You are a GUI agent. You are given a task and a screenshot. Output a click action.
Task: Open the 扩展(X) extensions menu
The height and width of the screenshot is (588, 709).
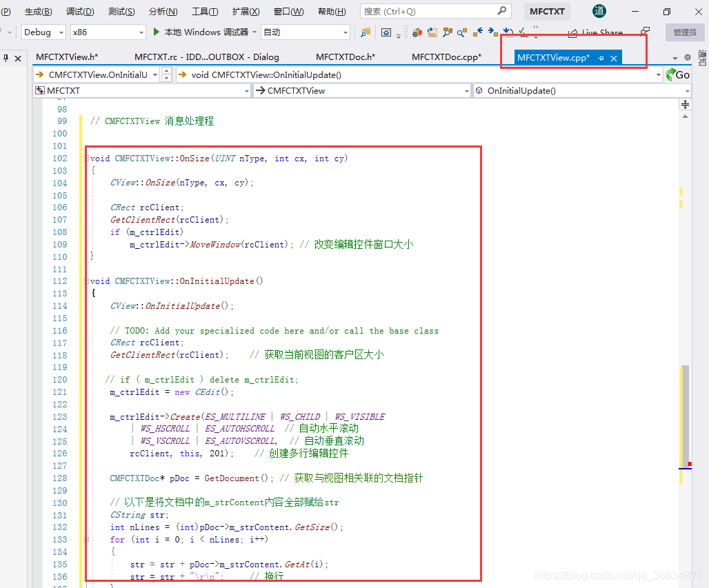[246, 11]
